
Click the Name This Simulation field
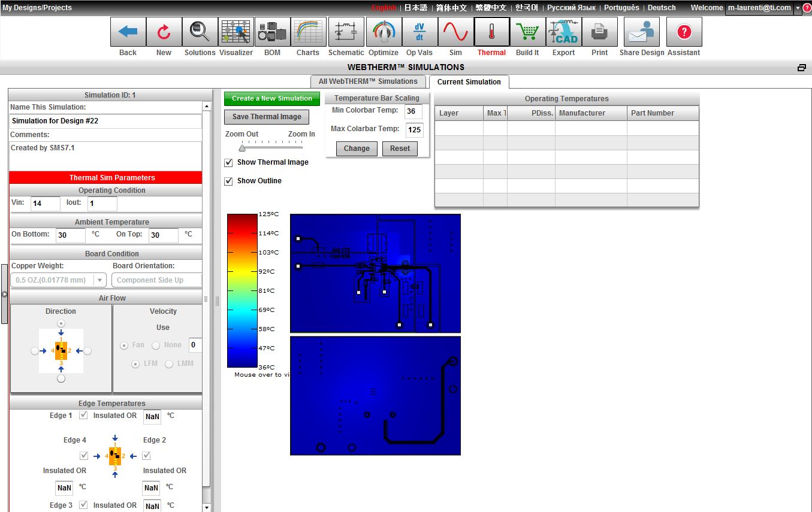[105, 121]
